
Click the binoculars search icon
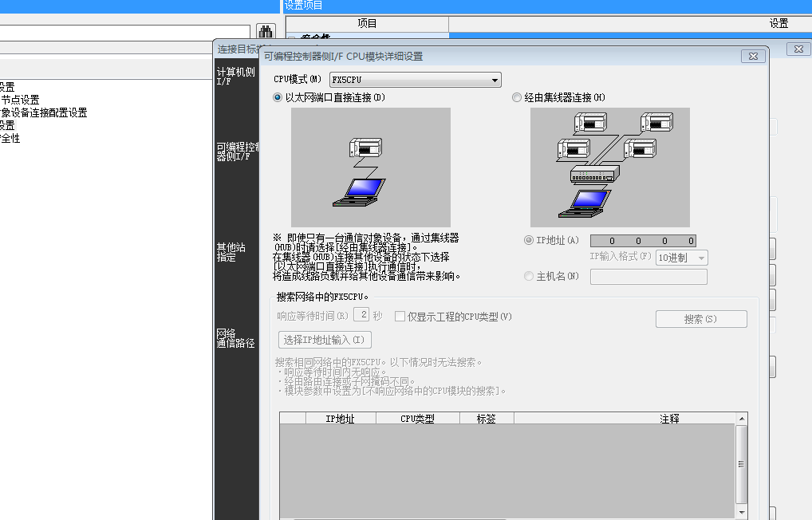click(266, 33)
